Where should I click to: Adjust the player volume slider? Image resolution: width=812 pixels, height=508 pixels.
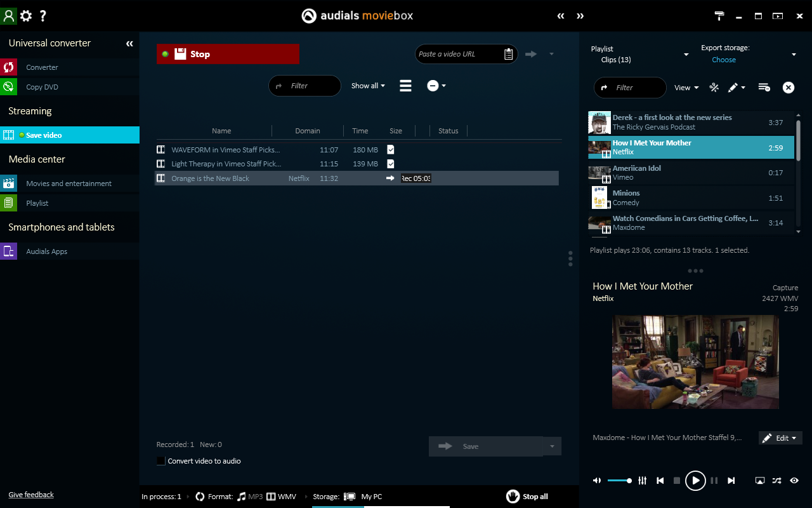pos(619,481)
